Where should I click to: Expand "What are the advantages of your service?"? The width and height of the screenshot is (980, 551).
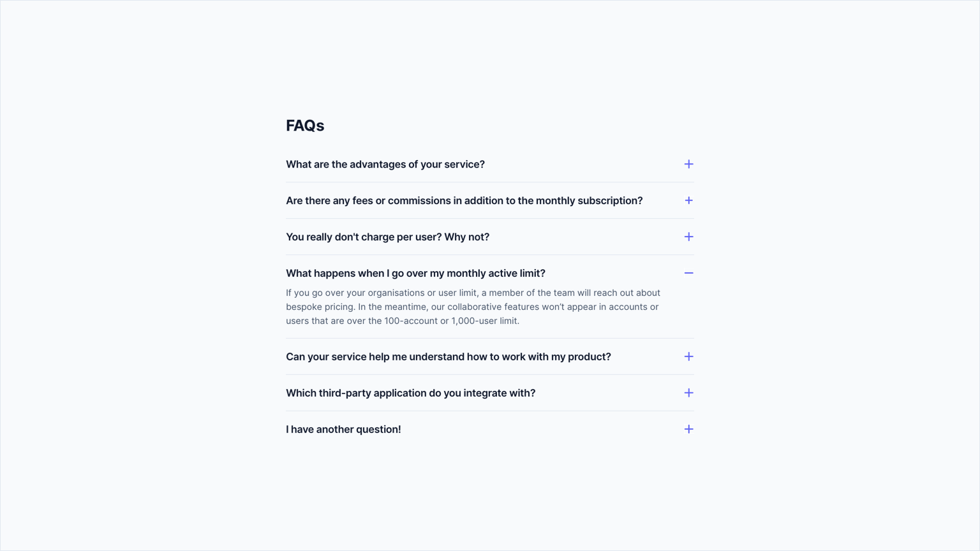(385, 165)
